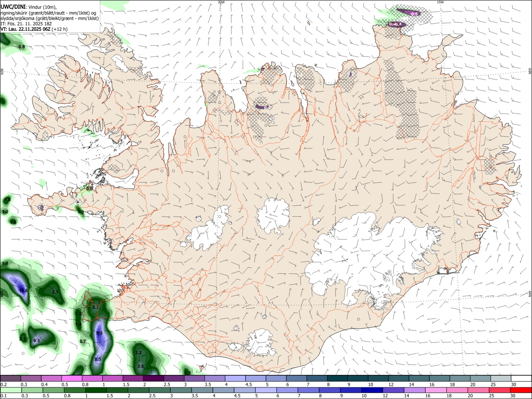532x399 pixels.
Task: Click the 2.2 precipitation value
Action: pos(139,353)
